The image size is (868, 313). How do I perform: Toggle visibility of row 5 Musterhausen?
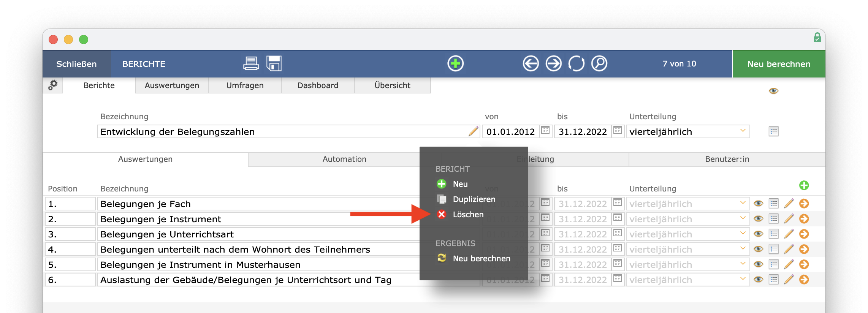click(759, 264)
